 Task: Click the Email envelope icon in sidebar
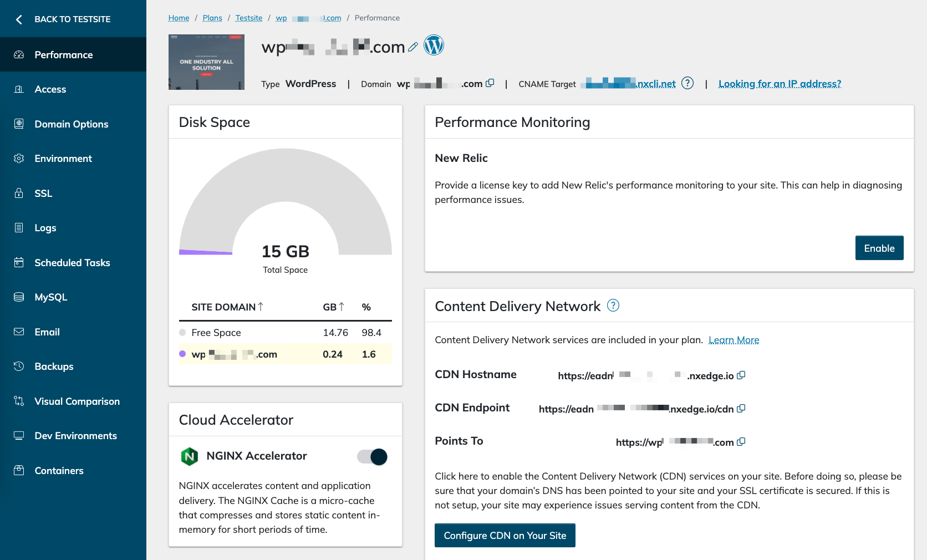[x=19, y=332]
